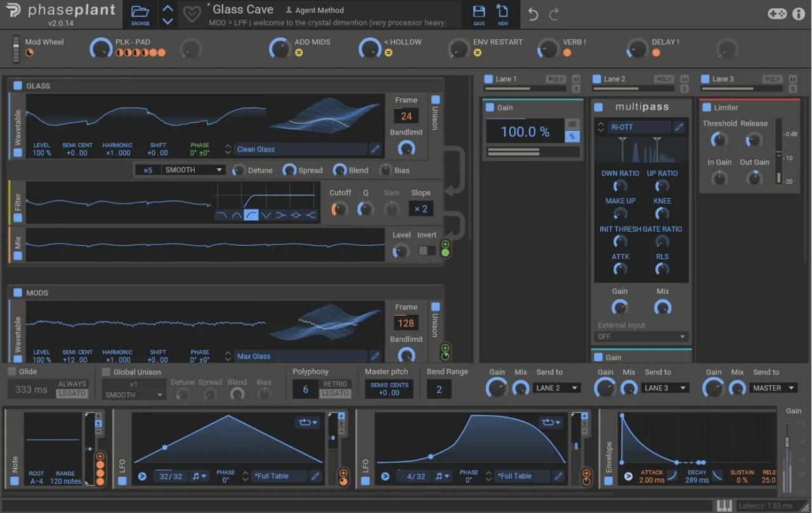Enable Global Unison checkbox
Viewport: 812px width, 513px height.
107,372
